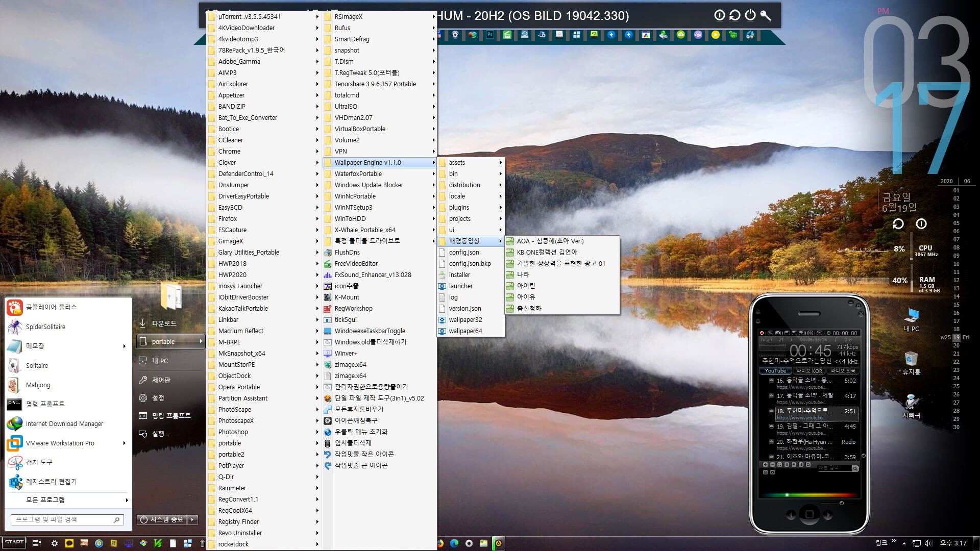Click the Task View icon on the taskbar

36,543
